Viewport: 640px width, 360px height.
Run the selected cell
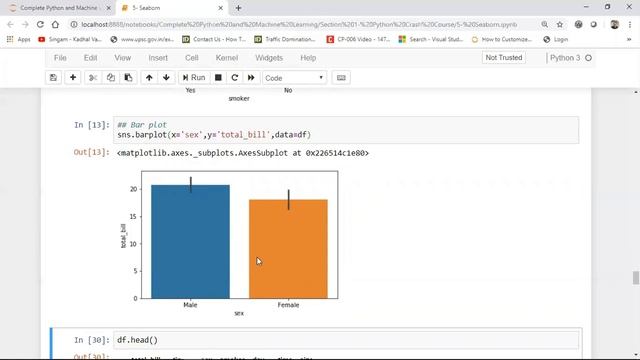194,78
